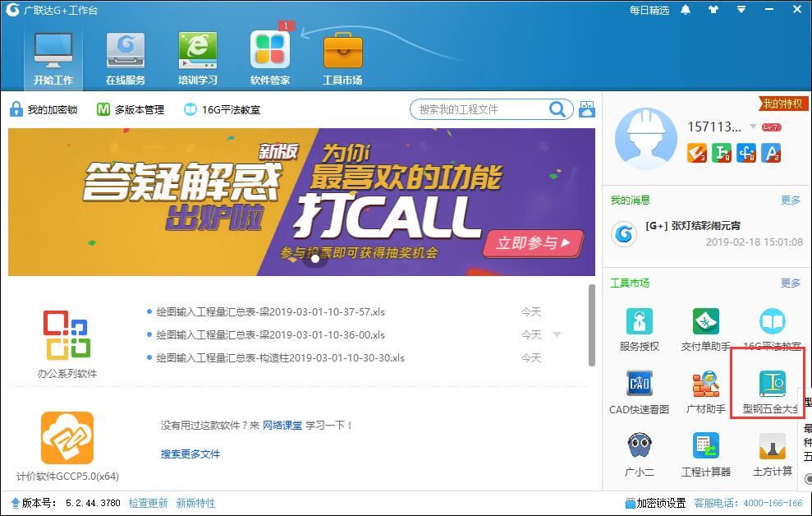The width and height of the screenshot is (812, 516).
Task: Click the Lv7 level badge
Action: tap(771, 127)
